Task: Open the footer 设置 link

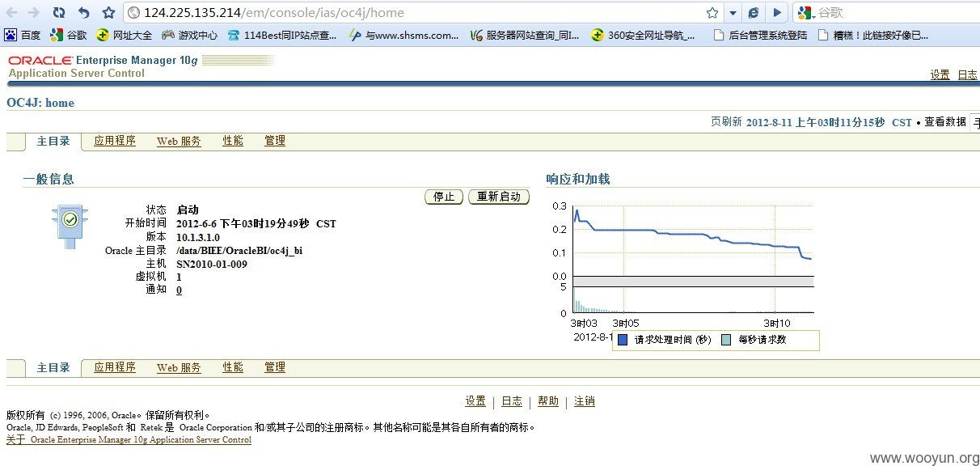Action: click(x=475, y=401)
